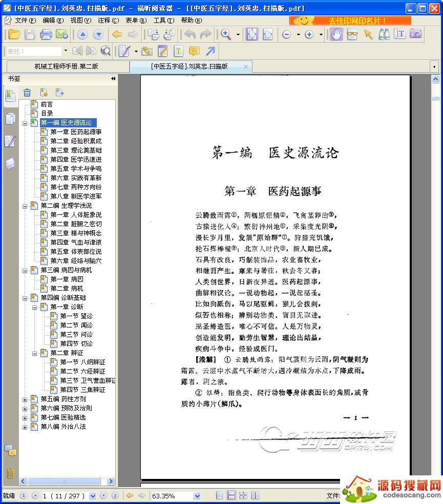443x504 pixels.
Task: Collapse the 第三编 病因与病机 tree node
Action: click(25, 271)
